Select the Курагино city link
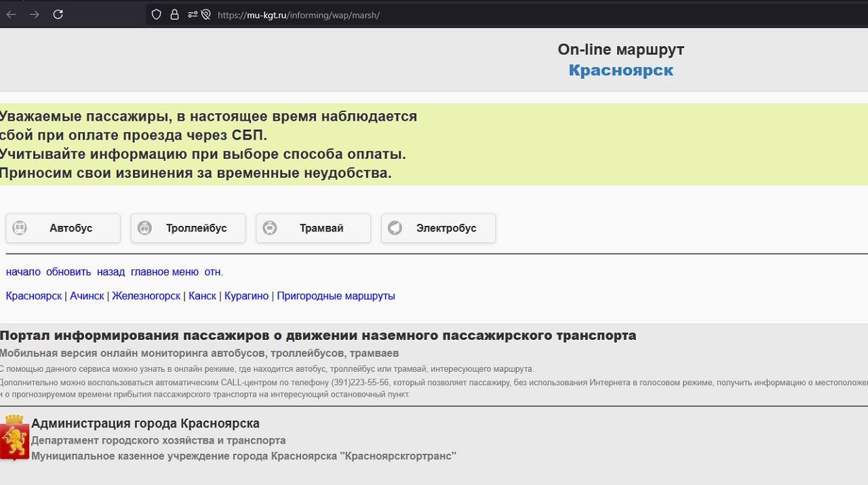This screenshot has width=868, height=485. coord(247,296)
